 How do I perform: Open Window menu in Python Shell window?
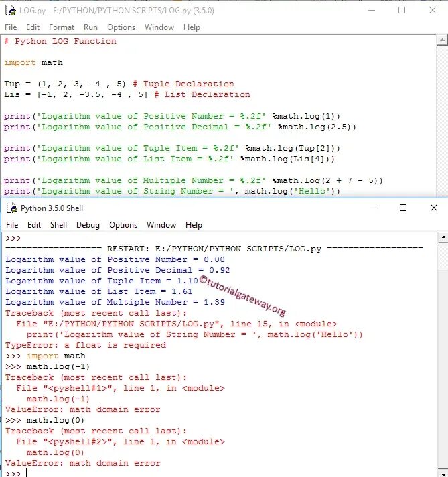[161, 225]
